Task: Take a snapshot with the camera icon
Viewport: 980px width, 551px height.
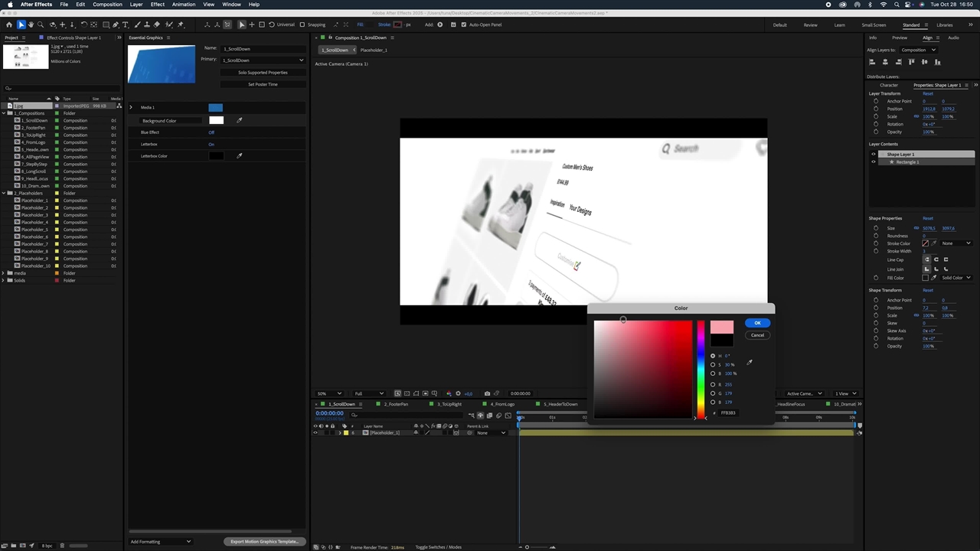Action: click(x=487, y=393)
